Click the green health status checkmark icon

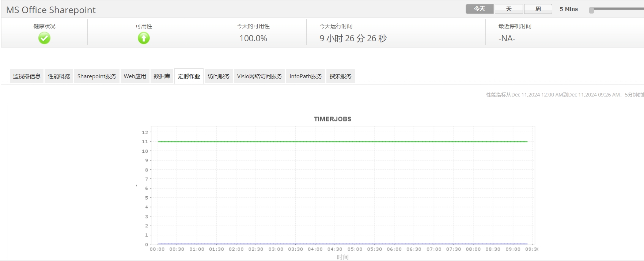point(44,38)
